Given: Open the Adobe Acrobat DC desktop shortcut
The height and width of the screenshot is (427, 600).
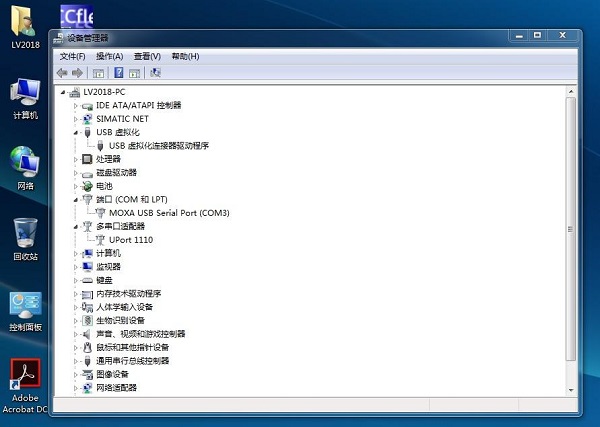Looking at the screenshot, I should click(x=25, y=386).
